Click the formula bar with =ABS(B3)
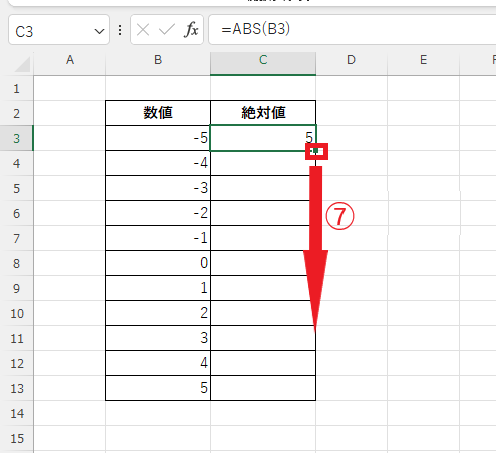Screen dimensions: 496x453 click(x=352, y=30)
